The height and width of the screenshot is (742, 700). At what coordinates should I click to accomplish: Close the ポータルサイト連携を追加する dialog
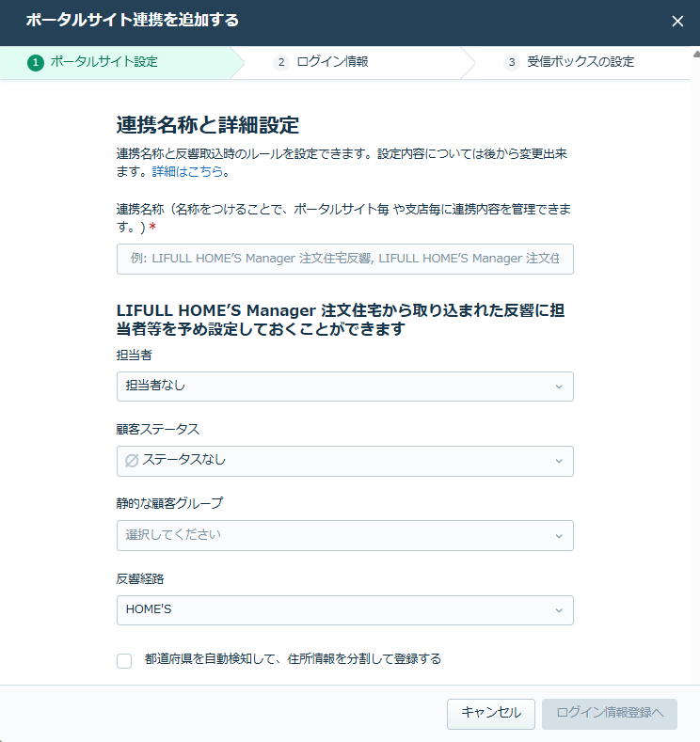(x=677, y=22)
